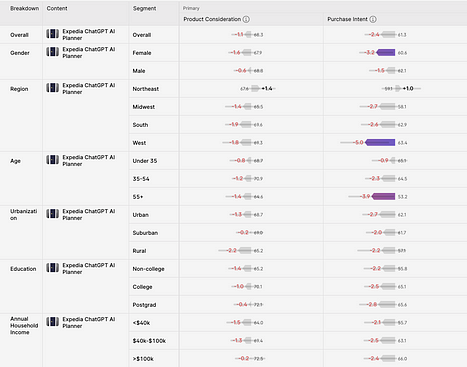Viewport: 467px width, 367px height.
Task: Click Expedia ChatGPT AI Planner in Overall row
Action: [89, 34]
